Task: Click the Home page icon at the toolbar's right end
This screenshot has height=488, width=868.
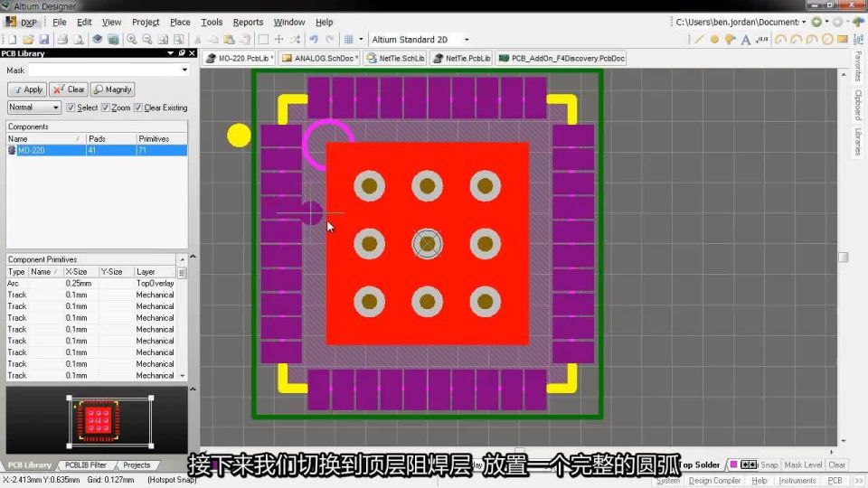Action: [858, 22]
